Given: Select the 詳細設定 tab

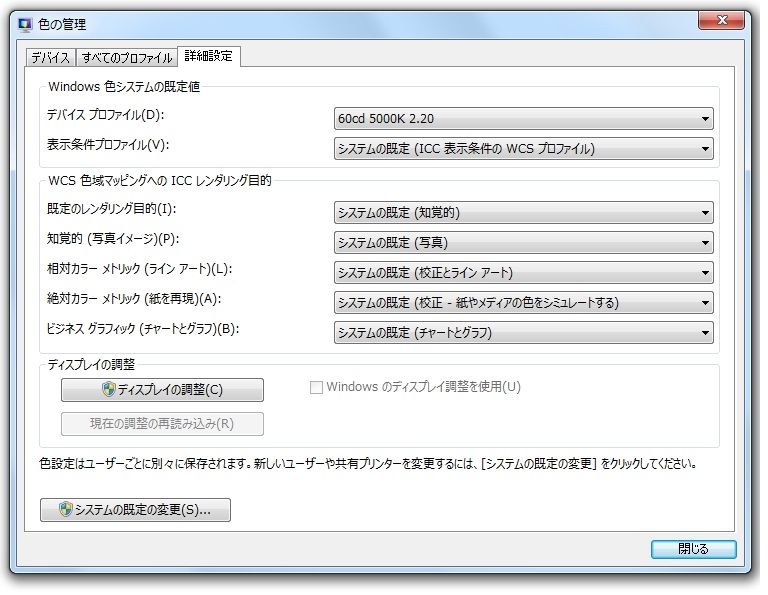Looking at the screenshot, I should [209, 56].
